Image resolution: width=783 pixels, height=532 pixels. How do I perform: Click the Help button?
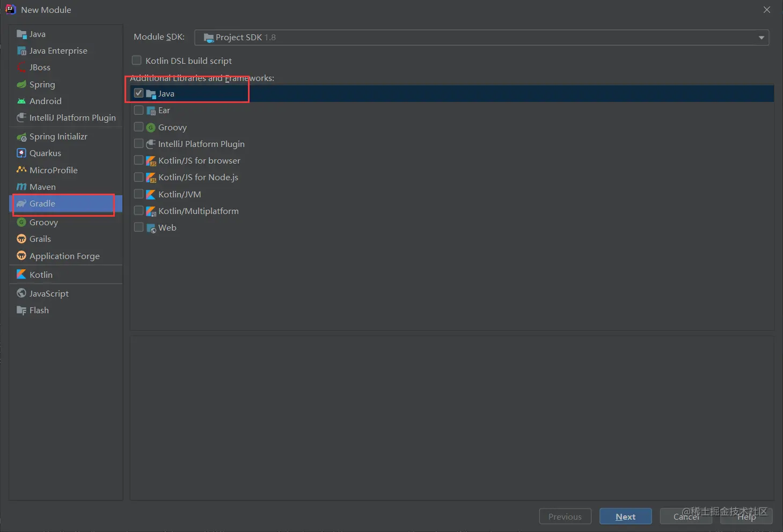pyautogui.click(x=747, y=516)
